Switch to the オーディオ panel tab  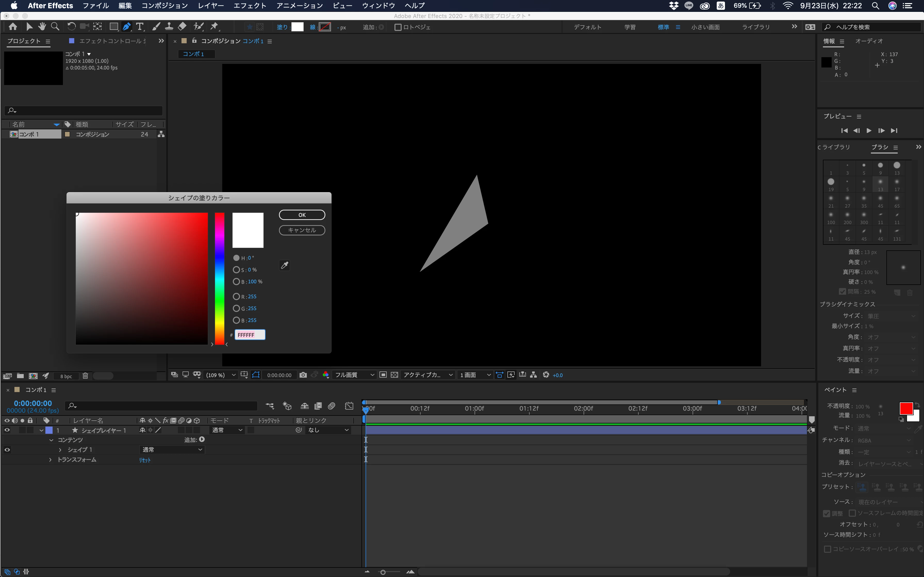click(869, 41)
